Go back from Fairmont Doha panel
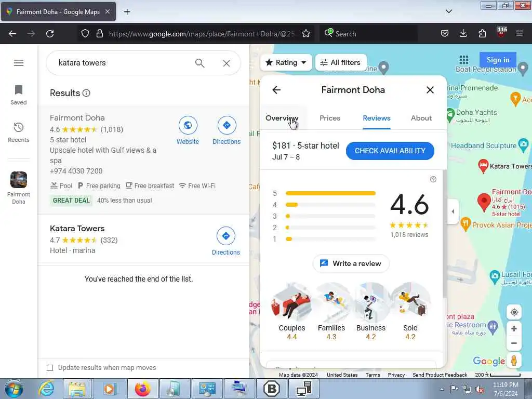Image resolution: width=532 pixels, height=399 pixels. pyautogui.click(x=276, y=90)
